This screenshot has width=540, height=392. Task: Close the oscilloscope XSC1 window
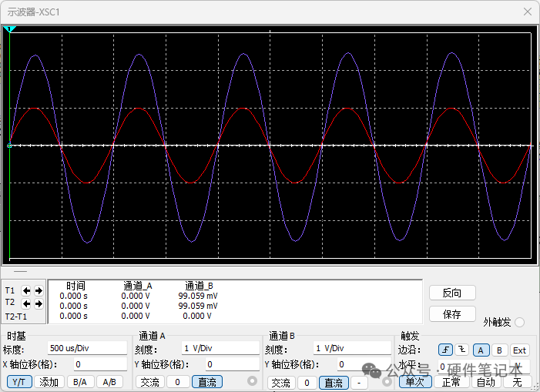point(526,12)
